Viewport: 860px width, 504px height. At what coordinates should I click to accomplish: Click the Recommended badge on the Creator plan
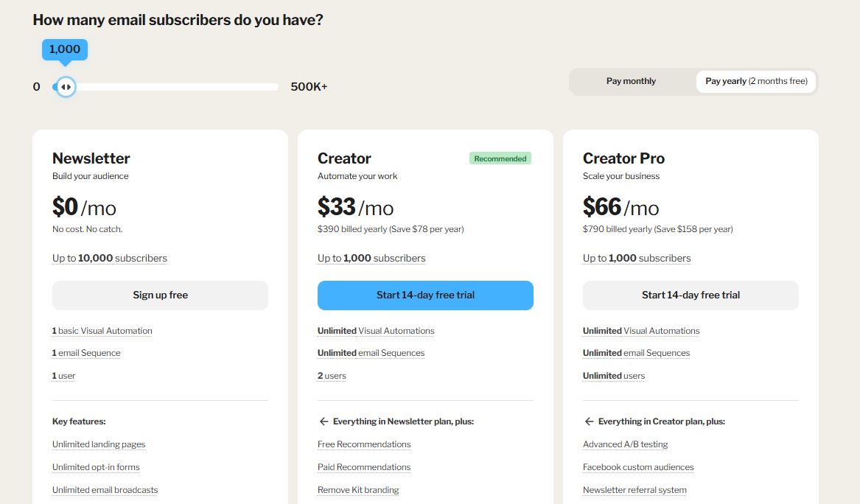pyautogui.click(x=500, y=158)
